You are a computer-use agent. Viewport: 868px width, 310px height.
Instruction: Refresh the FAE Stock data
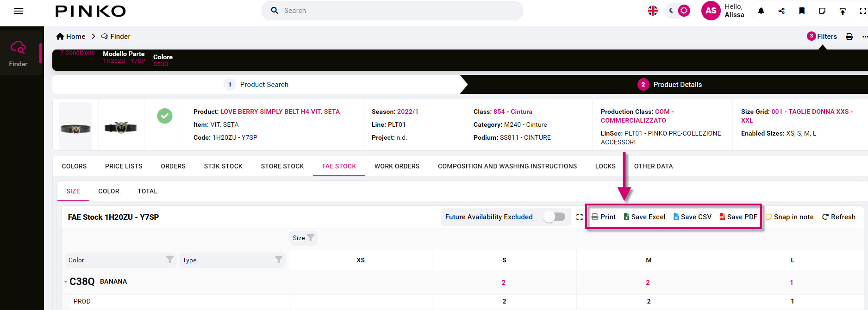[x=838, y=217]
